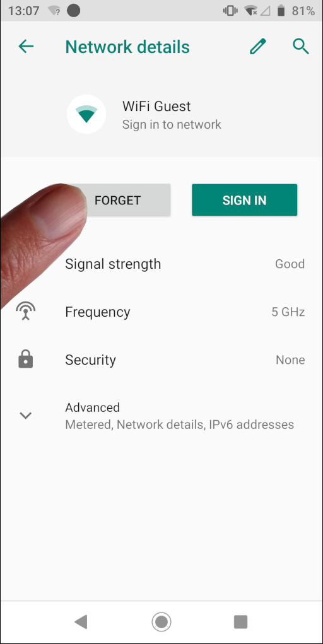Image resolution: width=323 pixels, height=644 pixels.
Task: Tap the Security padlock icon
Action: click(x=25, y=360)
